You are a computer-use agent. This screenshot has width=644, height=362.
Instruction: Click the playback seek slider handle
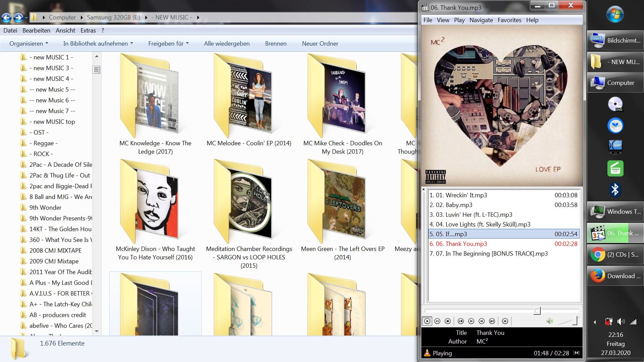click(x=537, y=311)
